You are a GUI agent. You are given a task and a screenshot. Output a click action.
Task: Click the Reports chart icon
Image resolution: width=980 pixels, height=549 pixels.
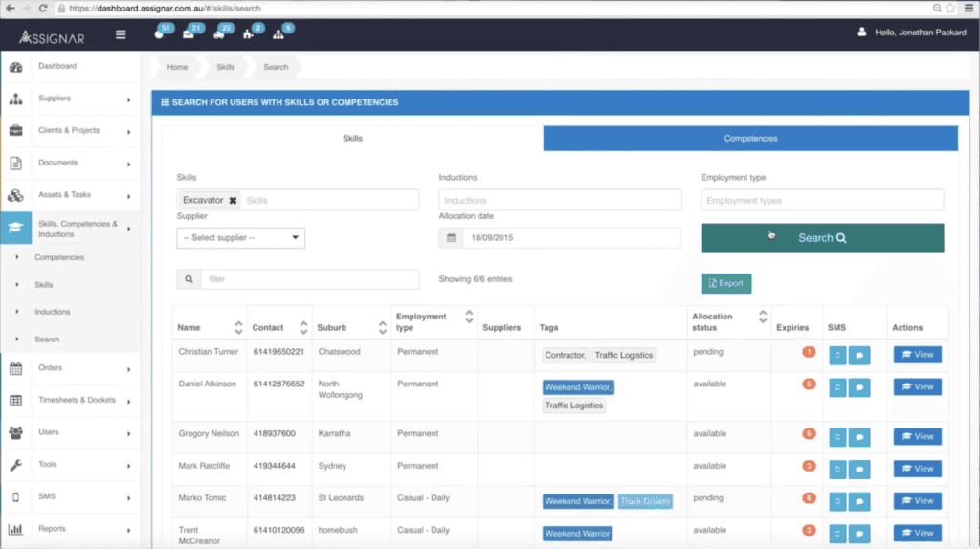tap(15, 529)
